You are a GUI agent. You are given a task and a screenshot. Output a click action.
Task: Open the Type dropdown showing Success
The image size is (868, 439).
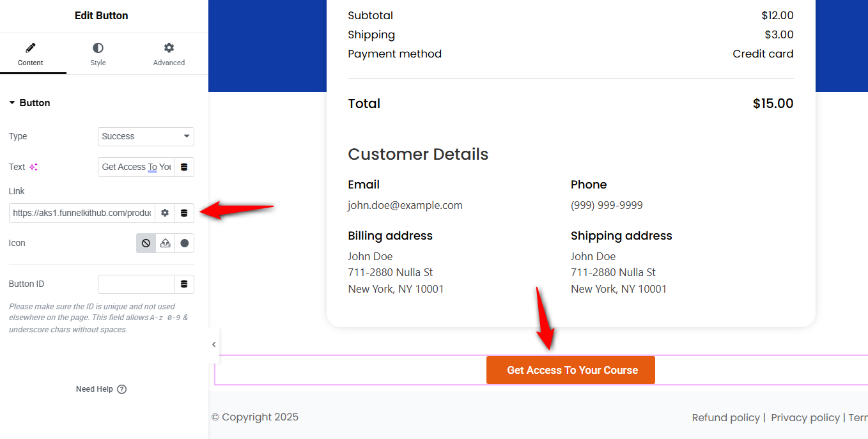tap(146, 136)
